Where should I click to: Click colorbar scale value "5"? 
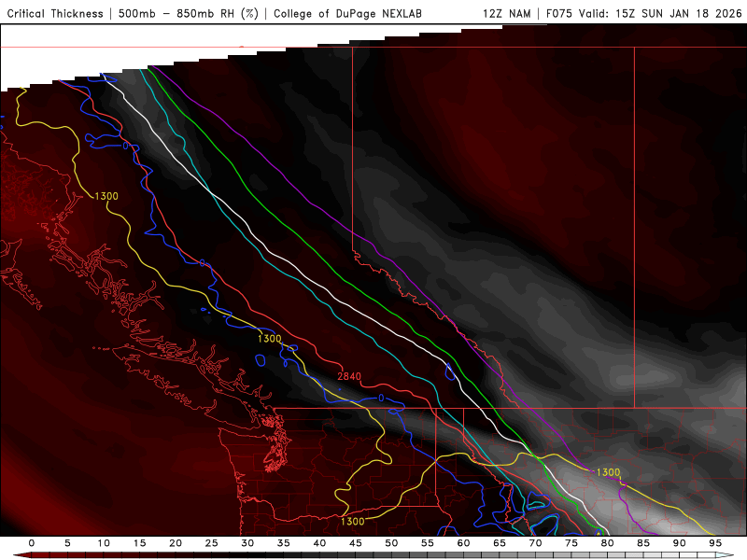tap(67, 543)
